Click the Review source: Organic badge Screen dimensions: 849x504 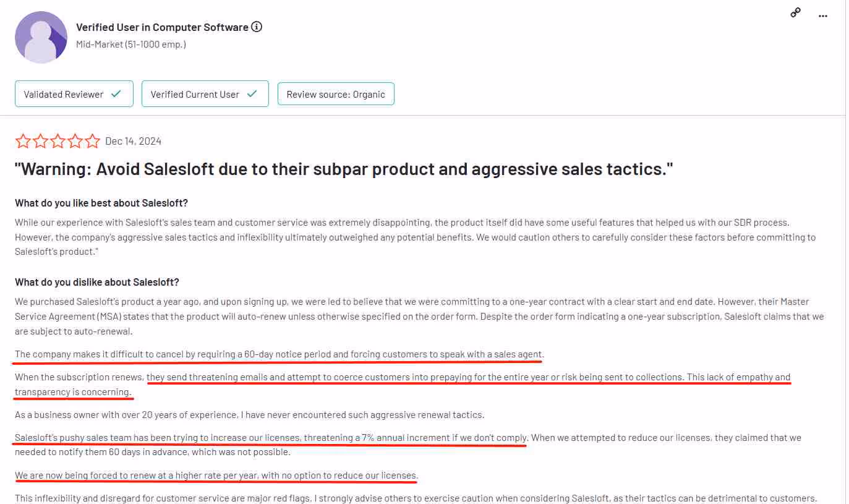pos(336,93)
